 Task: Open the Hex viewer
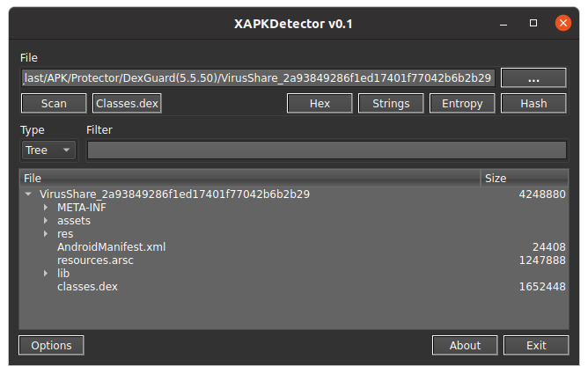coord(320,104)
